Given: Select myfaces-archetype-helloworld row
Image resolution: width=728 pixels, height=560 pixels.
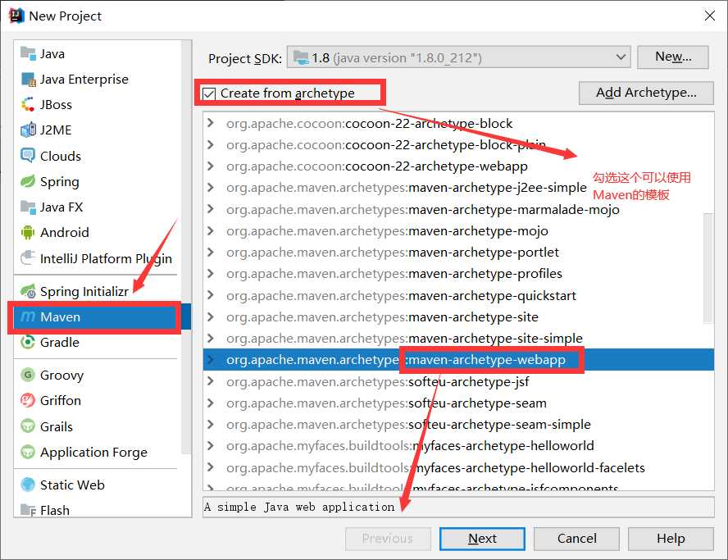Looking at the screenshot, I should 458,446.
